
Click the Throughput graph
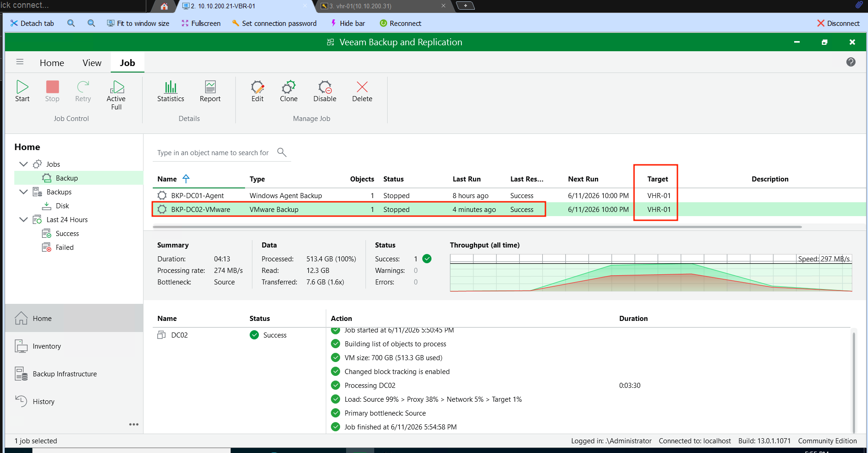(x=651, y=272)
